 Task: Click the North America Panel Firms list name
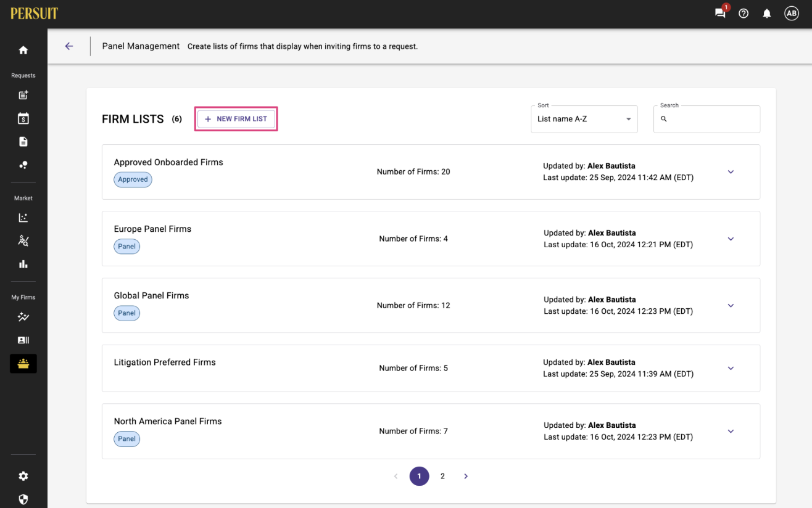(x=168, y=421)
